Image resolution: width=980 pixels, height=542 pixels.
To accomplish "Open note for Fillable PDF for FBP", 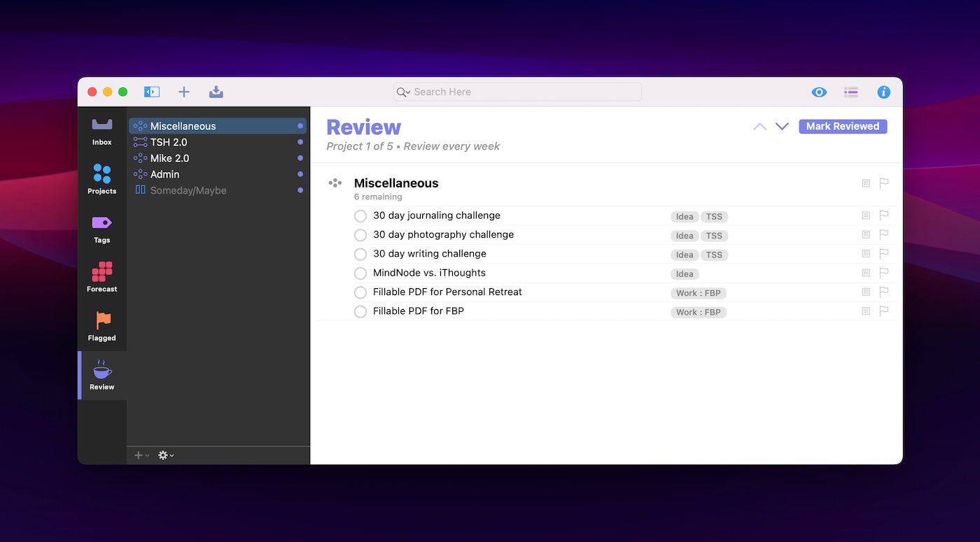I will (x=866, y=311).
